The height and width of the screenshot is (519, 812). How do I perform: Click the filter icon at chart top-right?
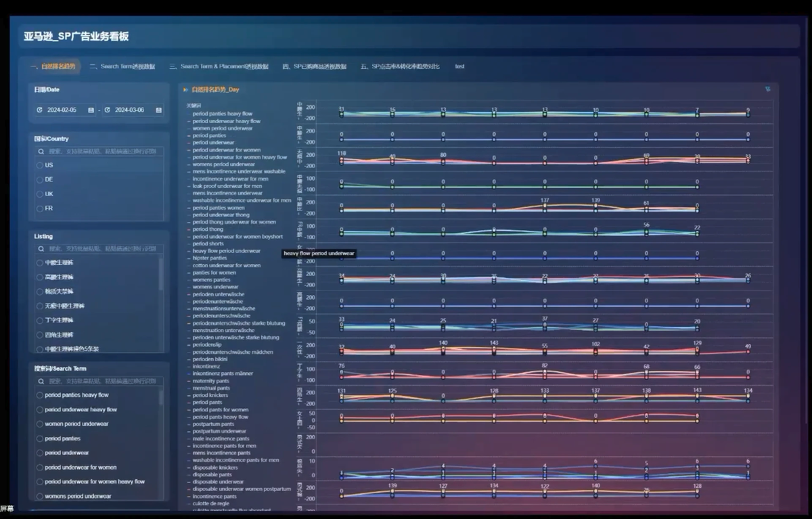point(767,89)
